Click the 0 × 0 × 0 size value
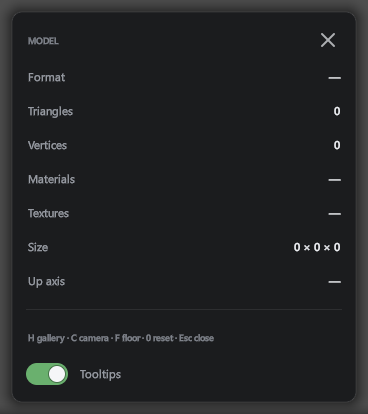Image resolution: width=368 pixels, height=414 pixels. (x=317, y=247)
